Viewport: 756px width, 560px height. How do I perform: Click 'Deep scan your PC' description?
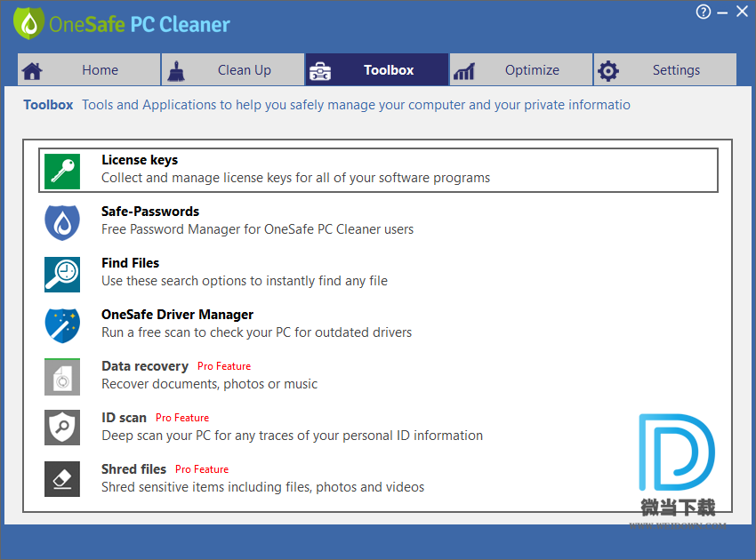[x=292, y=436]
